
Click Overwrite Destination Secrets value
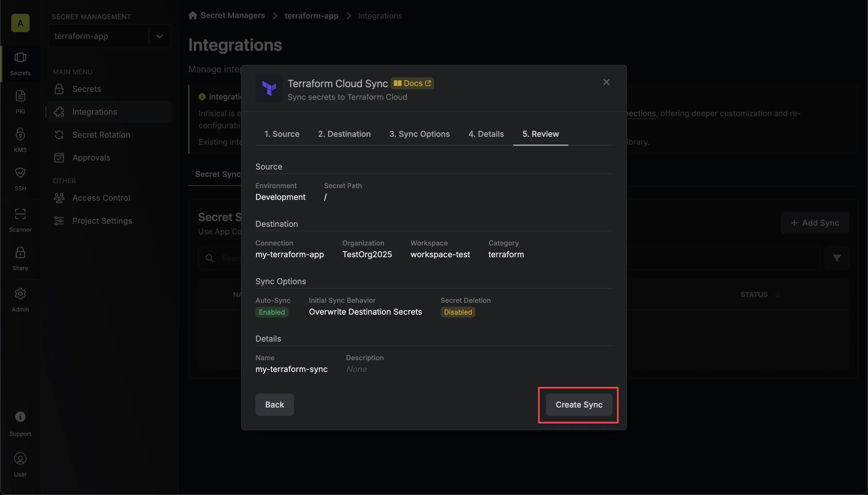[365, 312]
